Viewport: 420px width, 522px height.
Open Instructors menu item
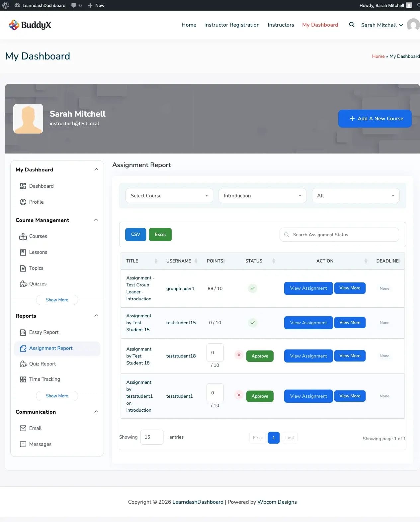(281, 25)
